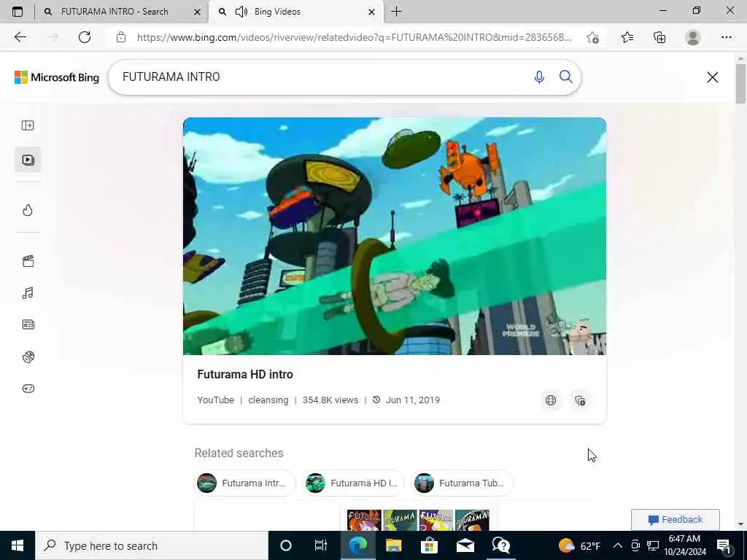Select the Futurama Tub... related search
Screen dimensions: 747x560
[462, 483]
